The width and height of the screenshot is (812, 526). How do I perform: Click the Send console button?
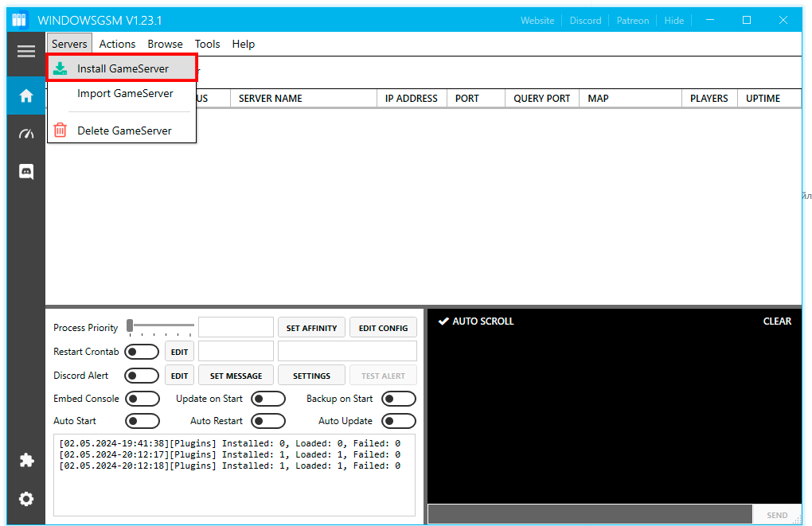(x=777, y=515)
